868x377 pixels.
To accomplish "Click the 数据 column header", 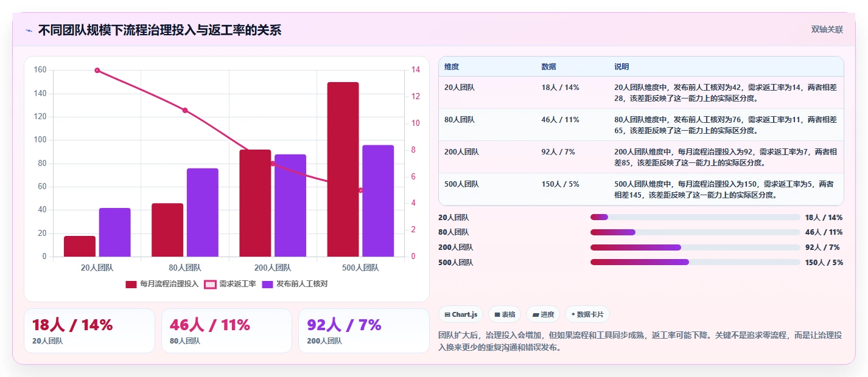I will pos(548,67).
